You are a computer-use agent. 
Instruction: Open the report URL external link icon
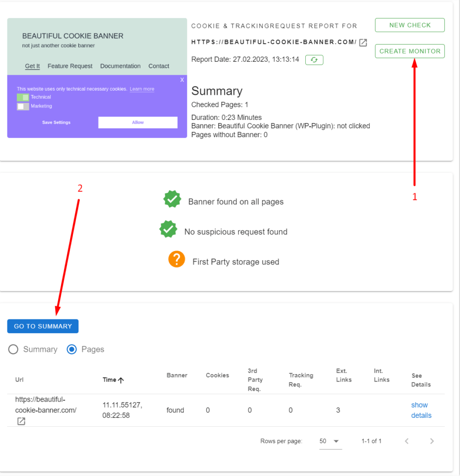pyautogui.click(x=363, y=42)
